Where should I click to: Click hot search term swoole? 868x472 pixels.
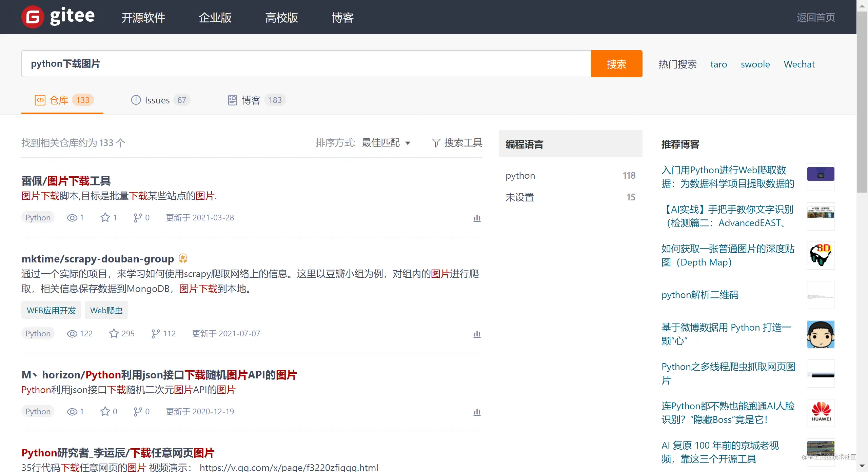(755, 64)
